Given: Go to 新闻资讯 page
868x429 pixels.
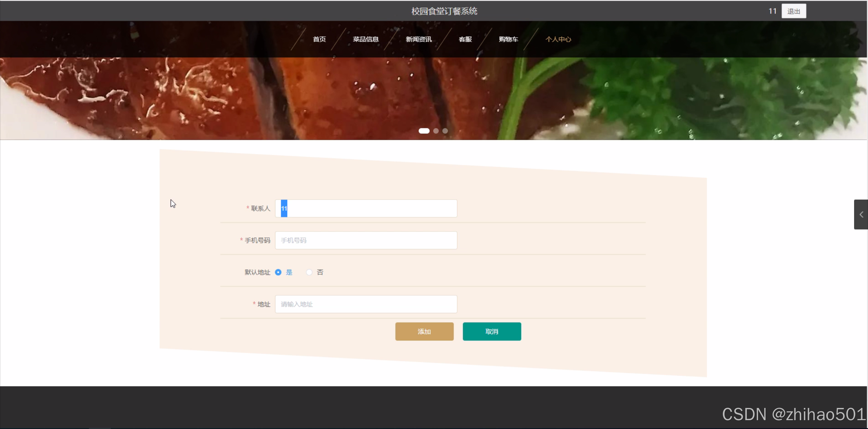Looking at the screenshot, I should [419, 39].
